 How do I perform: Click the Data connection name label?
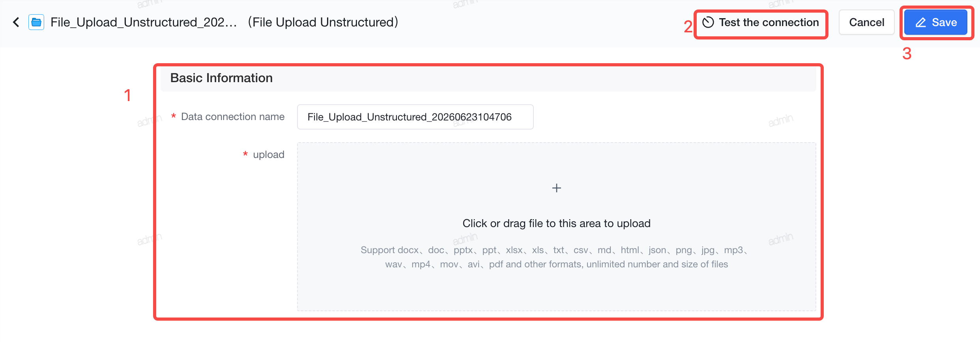click(x=233, y=117)
